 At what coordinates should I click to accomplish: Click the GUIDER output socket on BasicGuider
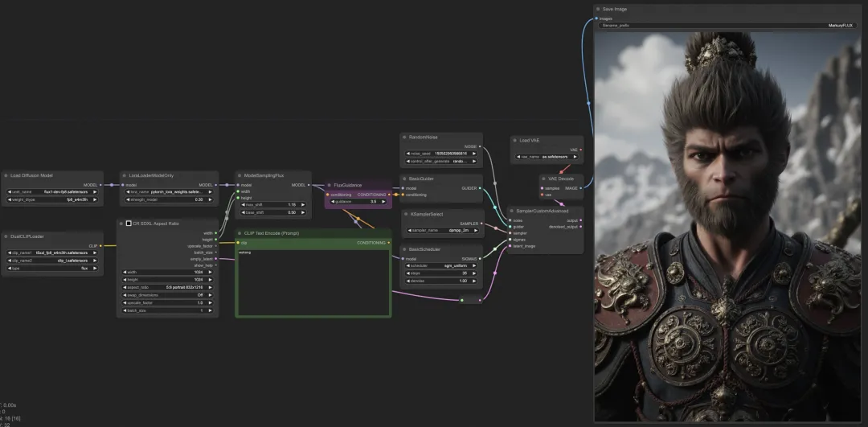click(480, 188)
